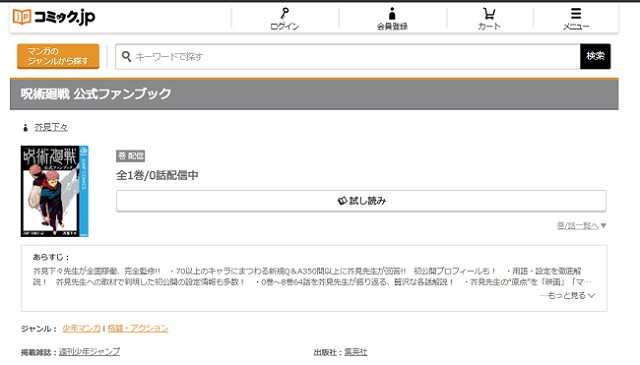Viewport: 640px width, 365px height.
Task: Open the カート shopping cart
Action: pos(489,19)
